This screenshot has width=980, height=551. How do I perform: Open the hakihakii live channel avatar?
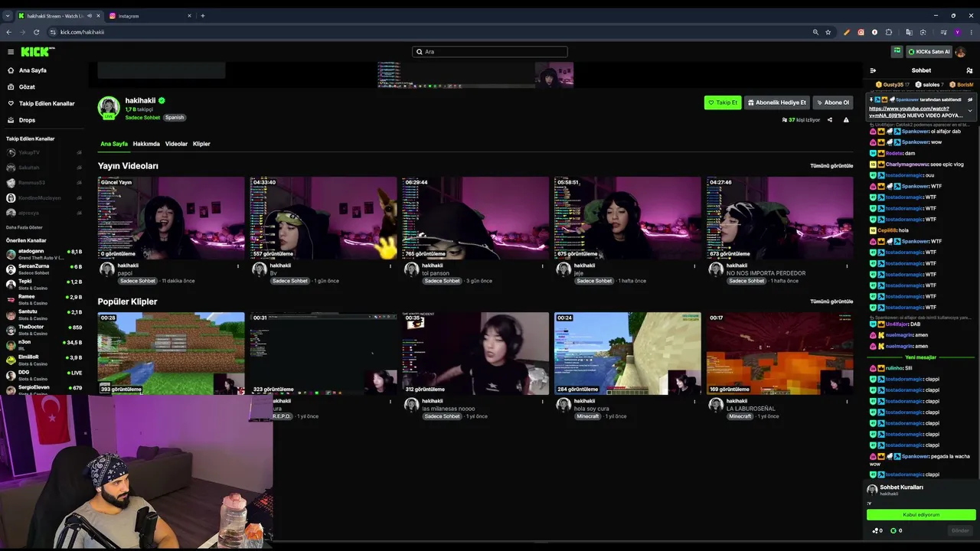point(109,107)
